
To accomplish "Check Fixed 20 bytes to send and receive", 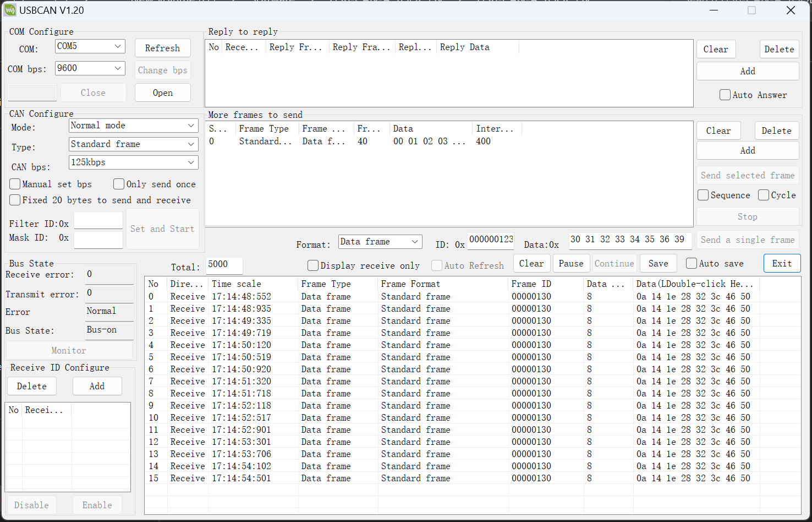I will pyautogui.click(x=15, y=200).
